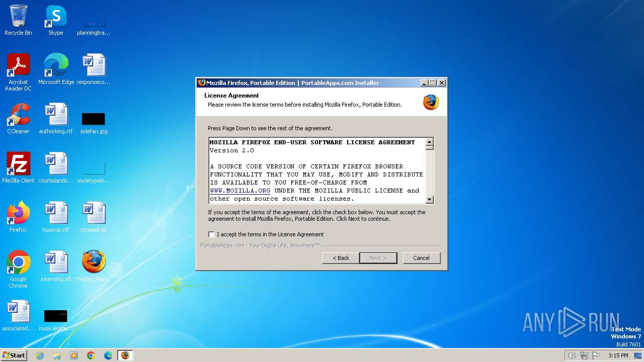Click inside the license agreement text box
The image size is (644, 362).
coord(317,170)
